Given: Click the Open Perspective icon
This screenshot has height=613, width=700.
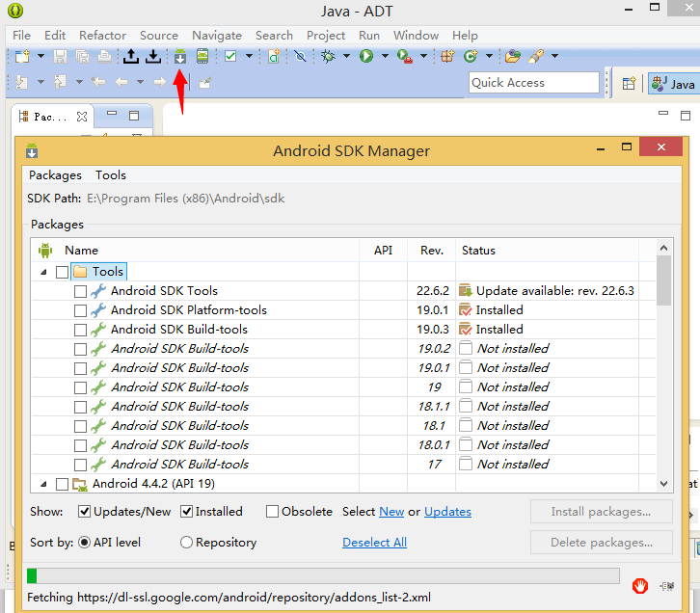Looking at the screenshot, I should tap(629, 84).
